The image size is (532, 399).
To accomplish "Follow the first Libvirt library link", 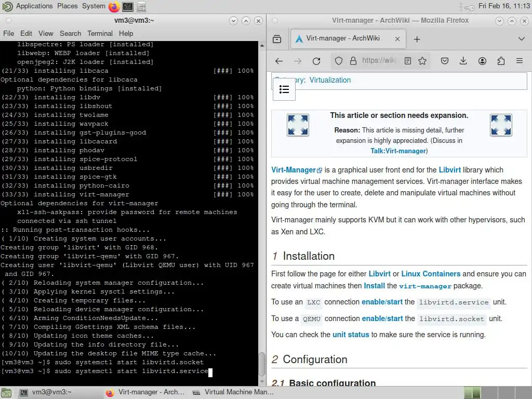I will [x=449, y=170].
